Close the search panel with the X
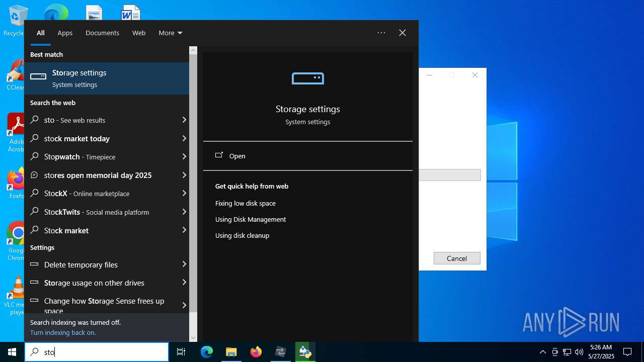Viewport: 644px width, 362px height. pos(403,33)
